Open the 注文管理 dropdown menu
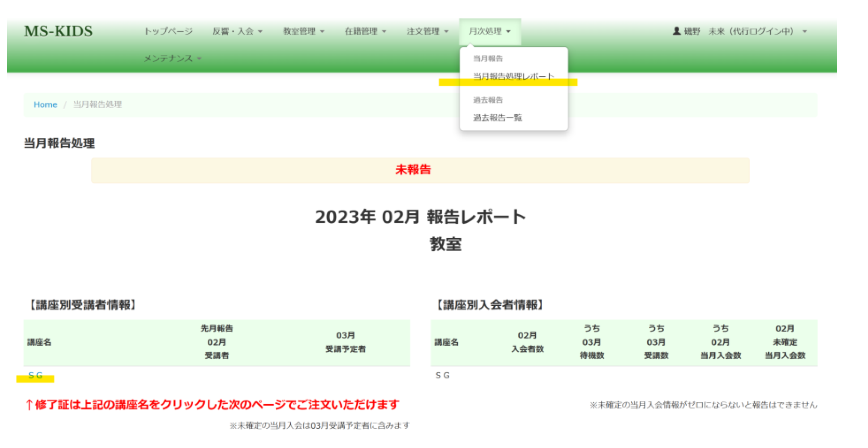The width and height of the screenshot is (868, 448). point(427,31)
